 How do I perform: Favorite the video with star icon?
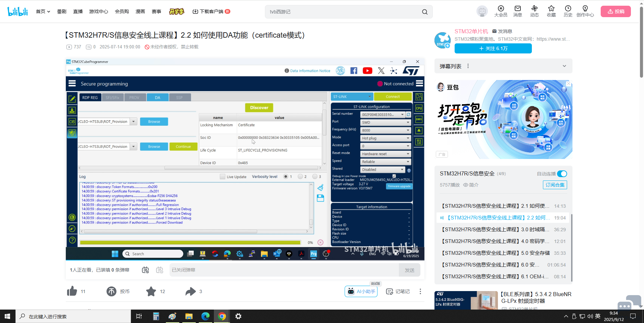point(151,291)
